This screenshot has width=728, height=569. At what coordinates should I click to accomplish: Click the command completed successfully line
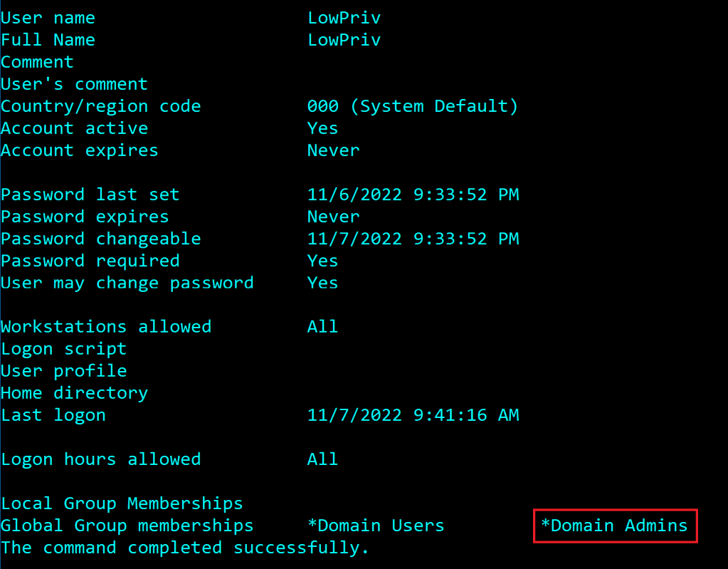pyautogui.click(x=185, y=548)
